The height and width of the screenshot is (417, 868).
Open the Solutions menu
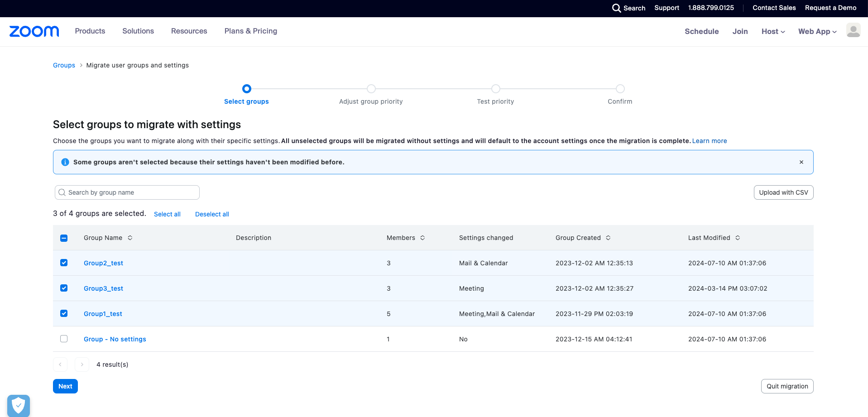[138, 31]
